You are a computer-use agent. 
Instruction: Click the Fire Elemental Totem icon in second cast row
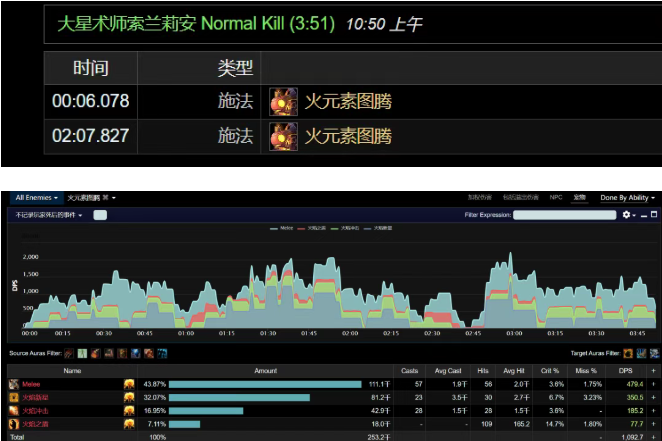click(x=284, y=135)
